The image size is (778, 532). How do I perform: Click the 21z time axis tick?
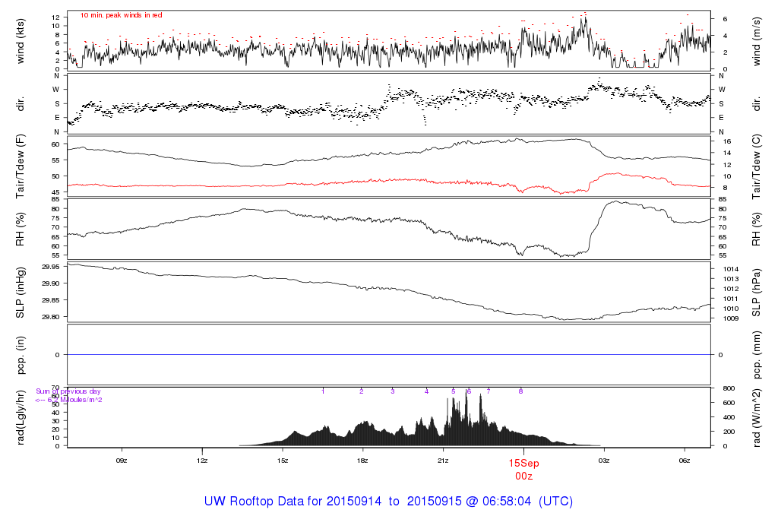pyautogui.click(x=443, y=461)
